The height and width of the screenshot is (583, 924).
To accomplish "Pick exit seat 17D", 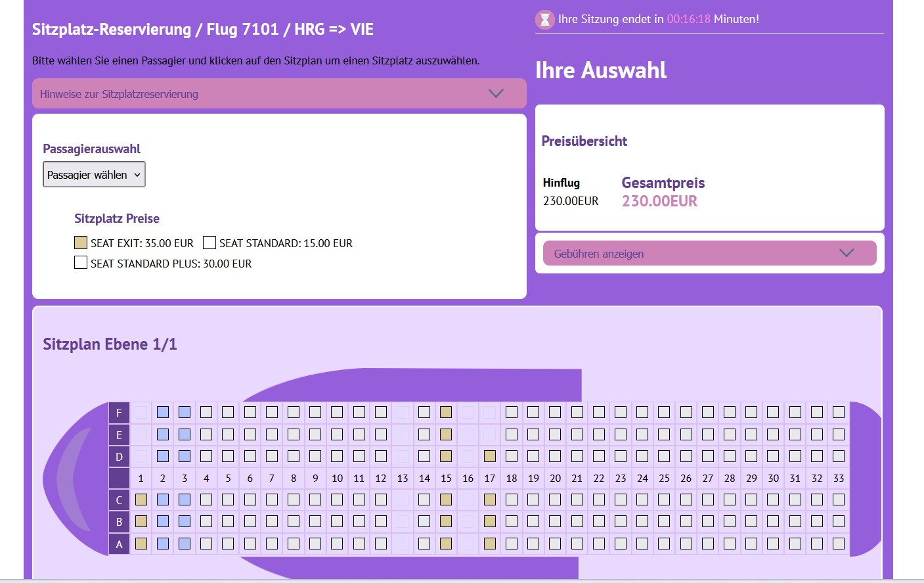I will tap(489, 456).
